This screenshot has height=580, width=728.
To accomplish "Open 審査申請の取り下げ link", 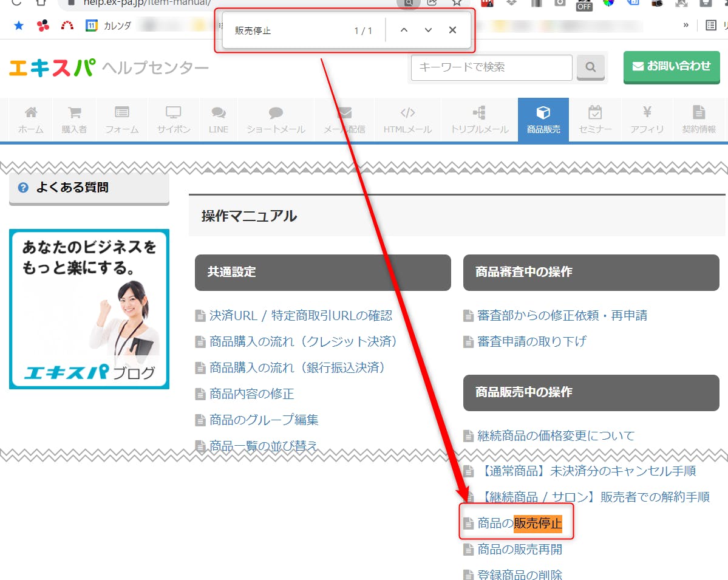I will pos(532,341).
